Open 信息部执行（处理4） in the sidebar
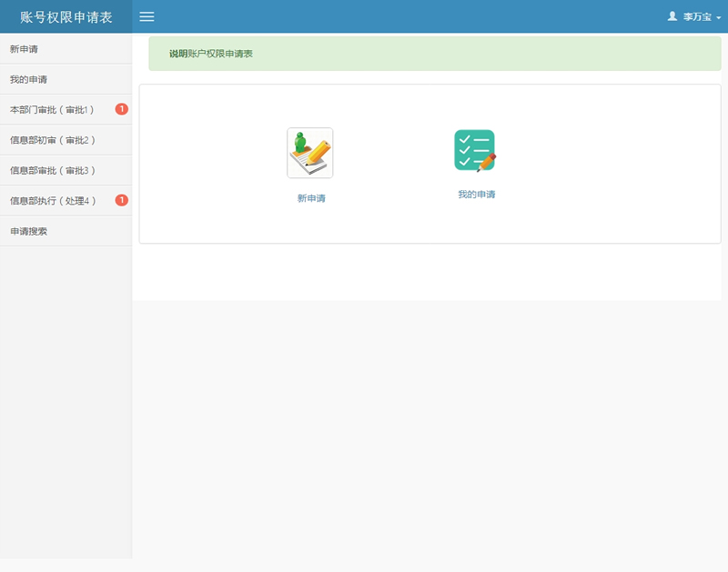Screen dimensions: 728x572 click(66, 200)
